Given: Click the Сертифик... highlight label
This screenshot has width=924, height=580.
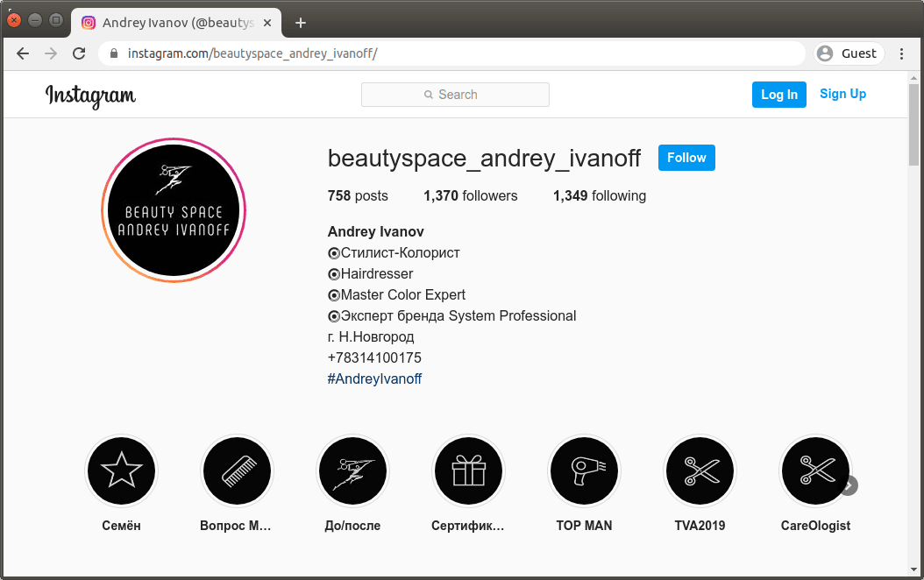Looking at the screenshot, I should (x=468, y=526).
